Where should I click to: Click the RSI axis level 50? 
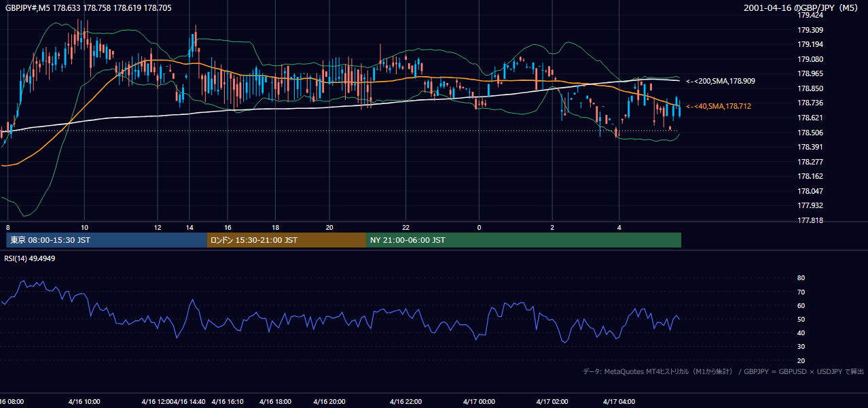point(801,319)
